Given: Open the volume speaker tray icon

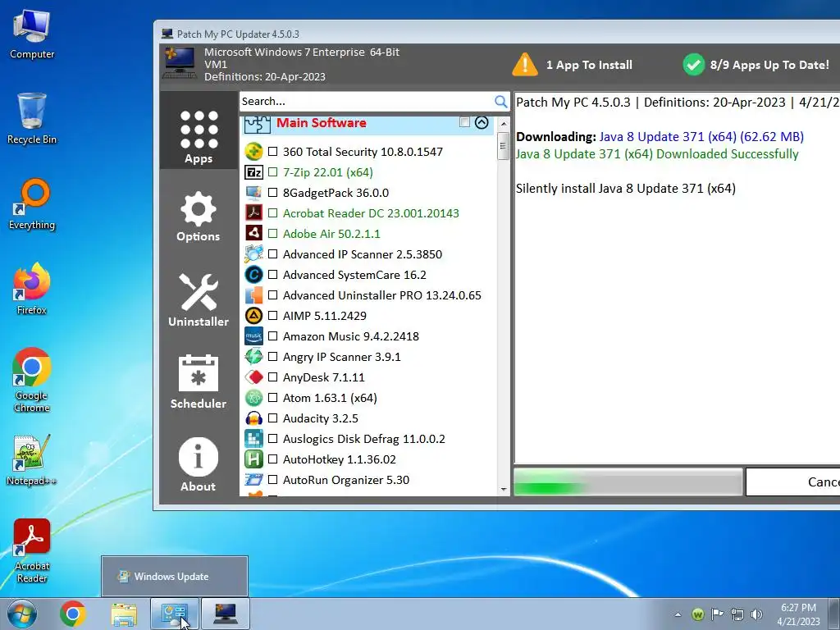Looking at the screenshot, I should [x=756, y=614].
